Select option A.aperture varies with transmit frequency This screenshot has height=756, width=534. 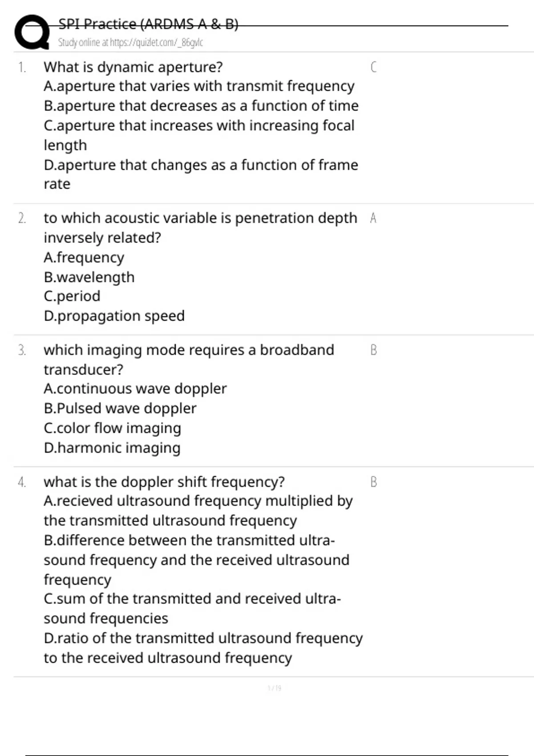coord(199,86)
